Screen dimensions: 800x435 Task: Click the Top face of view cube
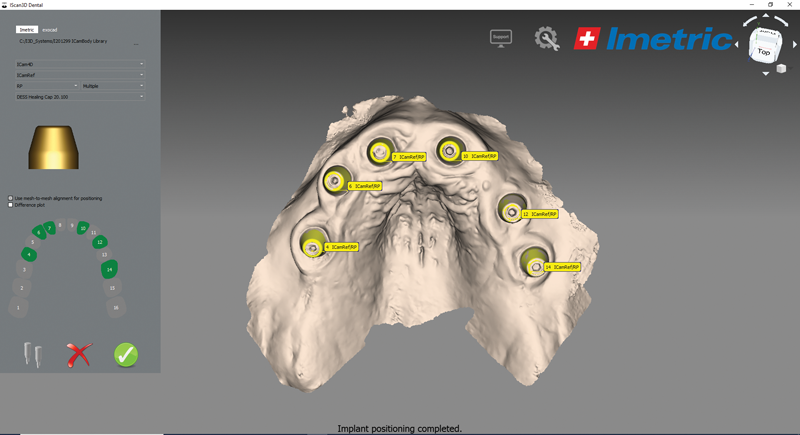click(x=763, y=48)
